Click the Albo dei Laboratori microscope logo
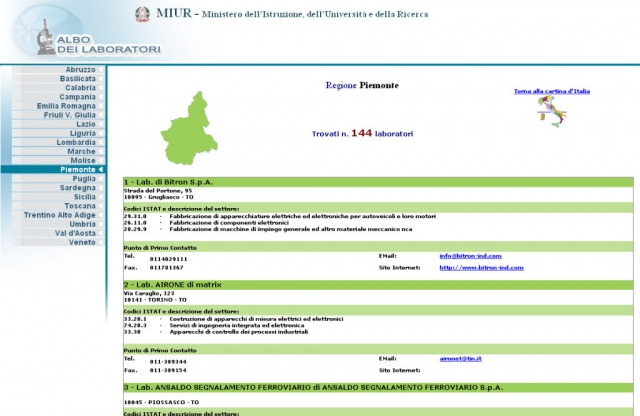 (45, 40)
